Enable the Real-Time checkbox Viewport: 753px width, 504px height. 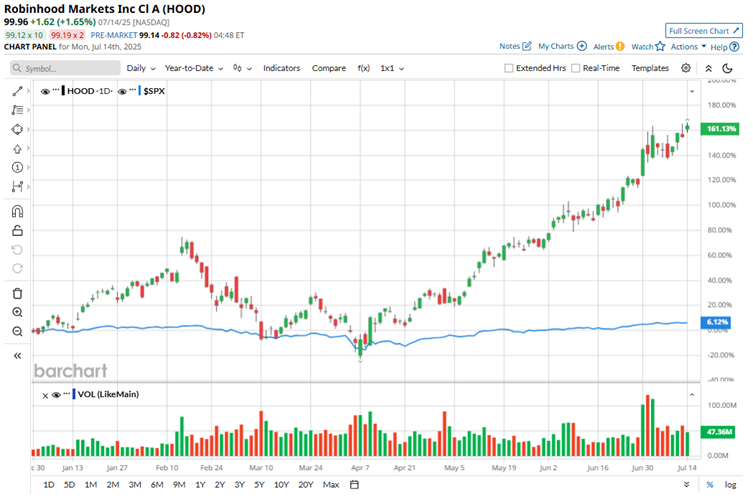tap(575, 68)
